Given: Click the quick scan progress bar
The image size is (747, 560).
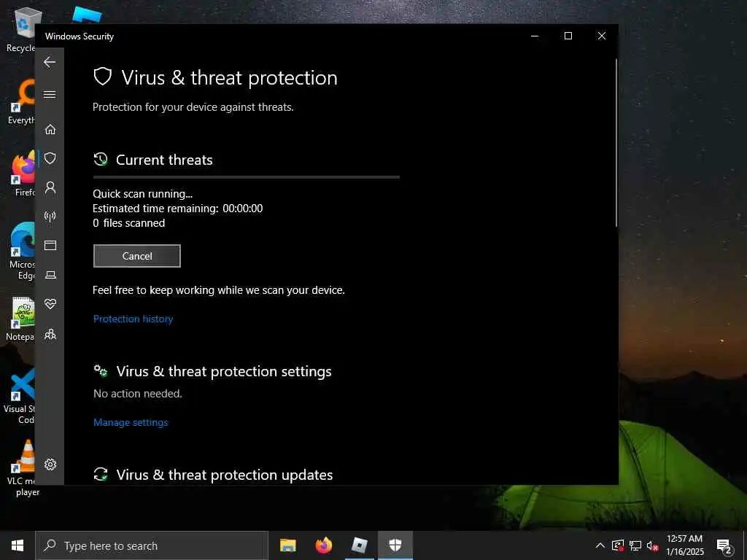Looking at the screenshot, I should pyautogui.click(x=247, y=177).
